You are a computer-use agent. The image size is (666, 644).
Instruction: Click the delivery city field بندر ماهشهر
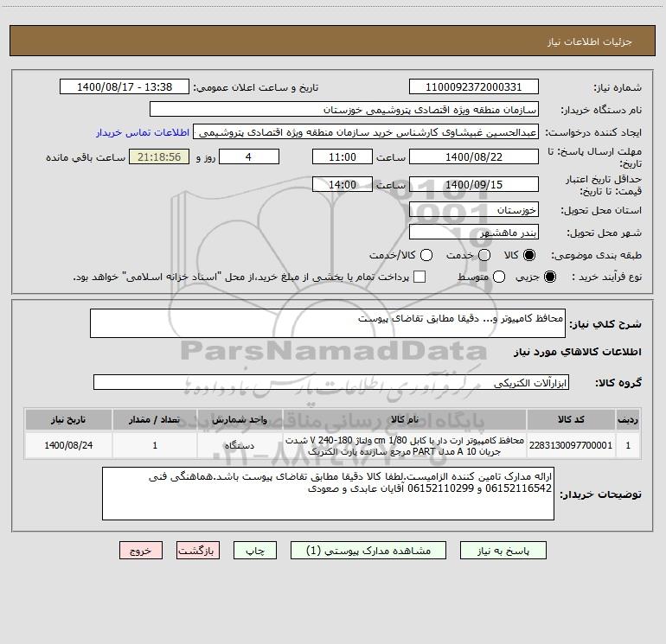474,233
